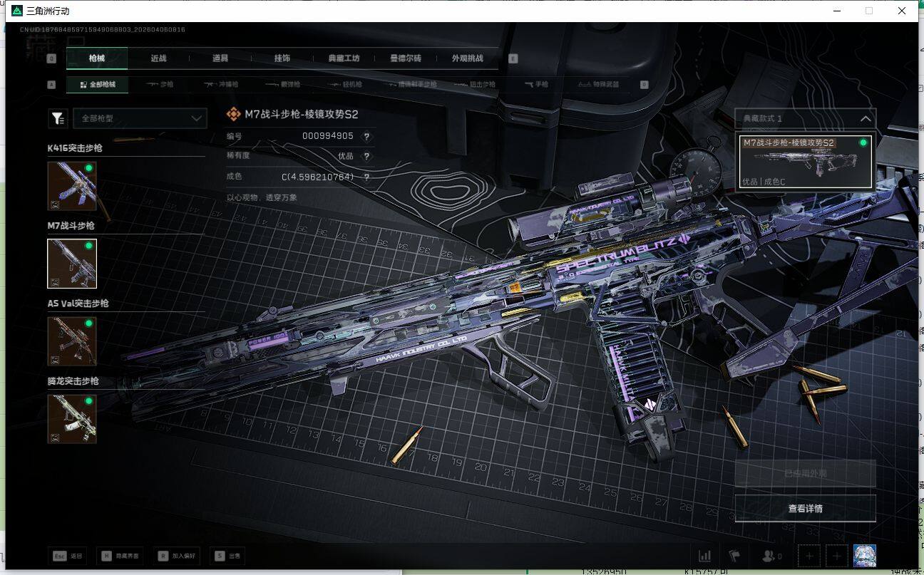Click the S 出售 button

tap(227, 556)
